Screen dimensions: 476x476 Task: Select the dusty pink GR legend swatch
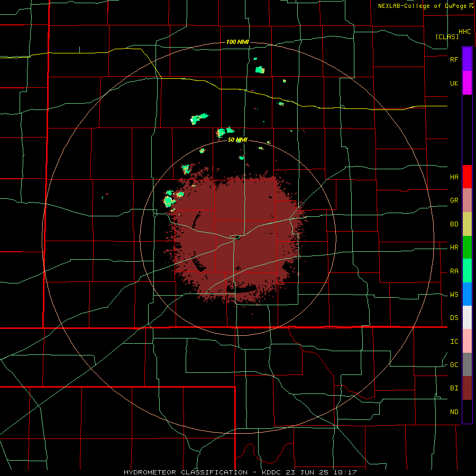click(467, 200)
